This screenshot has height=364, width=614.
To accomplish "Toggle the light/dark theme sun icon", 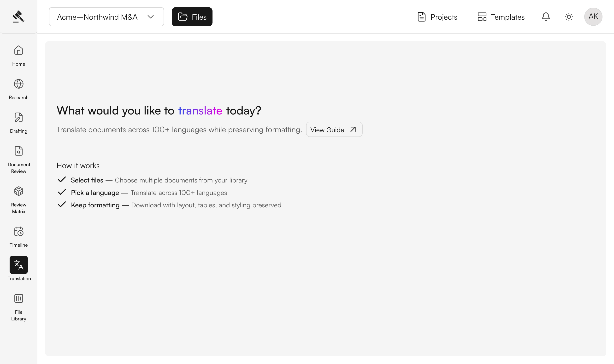I will click(569, 17).
